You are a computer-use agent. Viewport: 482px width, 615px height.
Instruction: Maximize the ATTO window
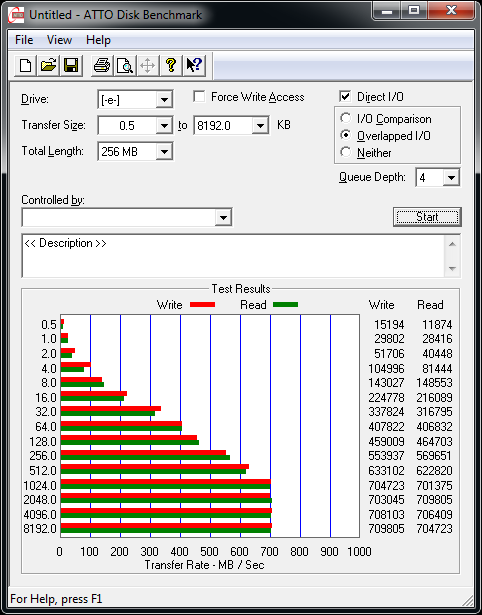click(x=414, y=11)
